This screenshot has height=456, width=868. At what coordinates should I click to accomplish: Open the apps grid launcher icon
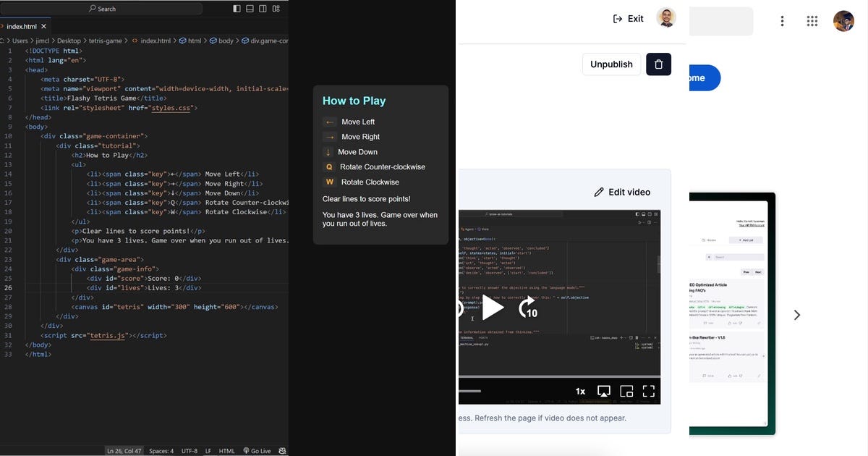tap(812, 20)
